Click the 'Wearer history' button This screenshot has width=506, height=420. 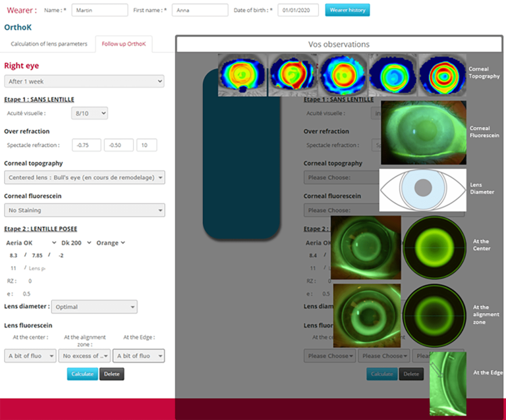pyautogui.click(x=347, y=11)
